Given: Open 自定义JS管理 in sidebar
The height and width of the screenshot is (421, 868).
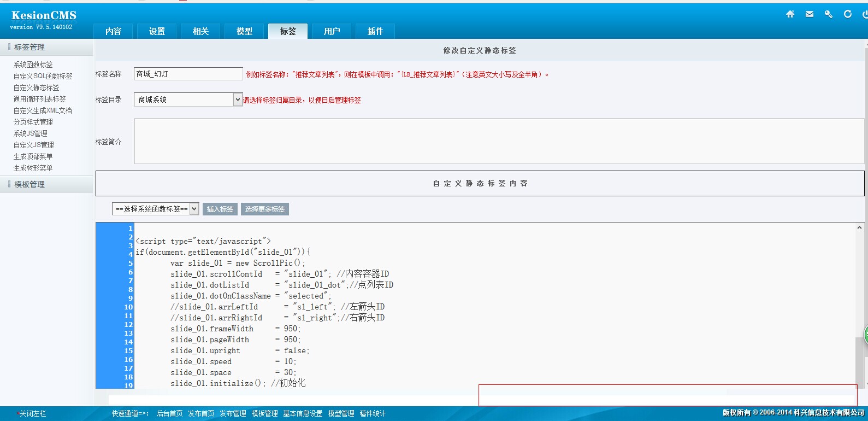Looking at the screenshot, I should click(x=34, y=145).
